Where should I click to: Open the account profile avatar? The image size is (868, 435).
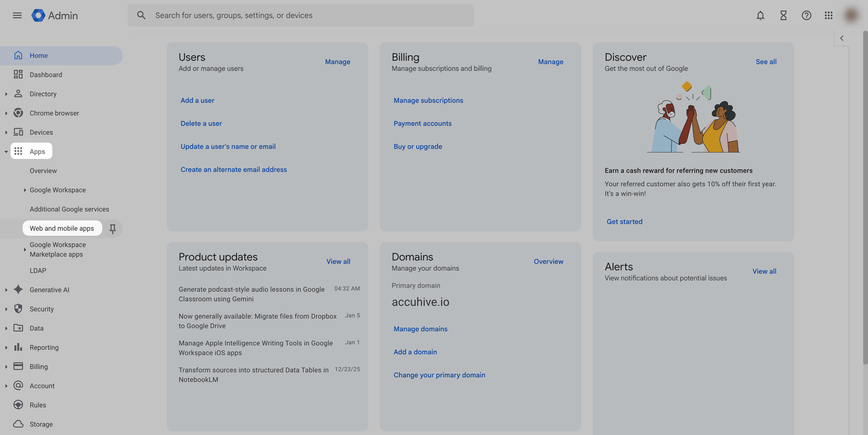851,16
